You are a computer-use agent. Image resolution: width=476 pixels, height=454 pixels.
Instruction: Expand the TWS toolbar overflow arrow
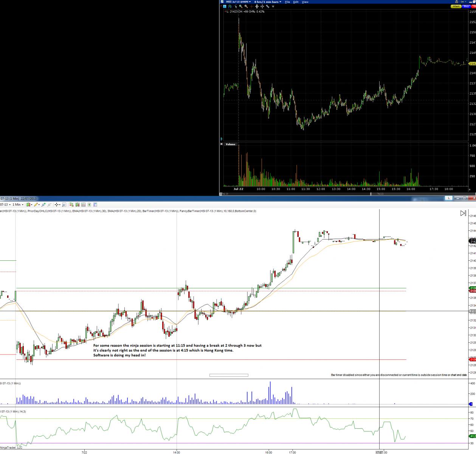tap(273, 7)
